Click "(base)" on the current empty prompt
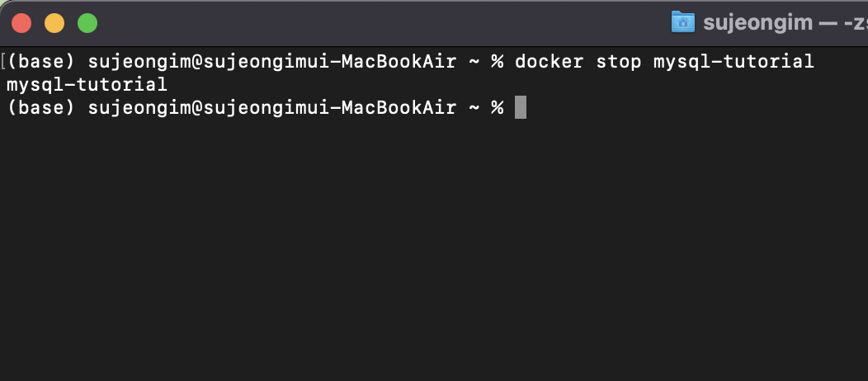The width and height of the screenshot is (868, 381). (41, 108)
